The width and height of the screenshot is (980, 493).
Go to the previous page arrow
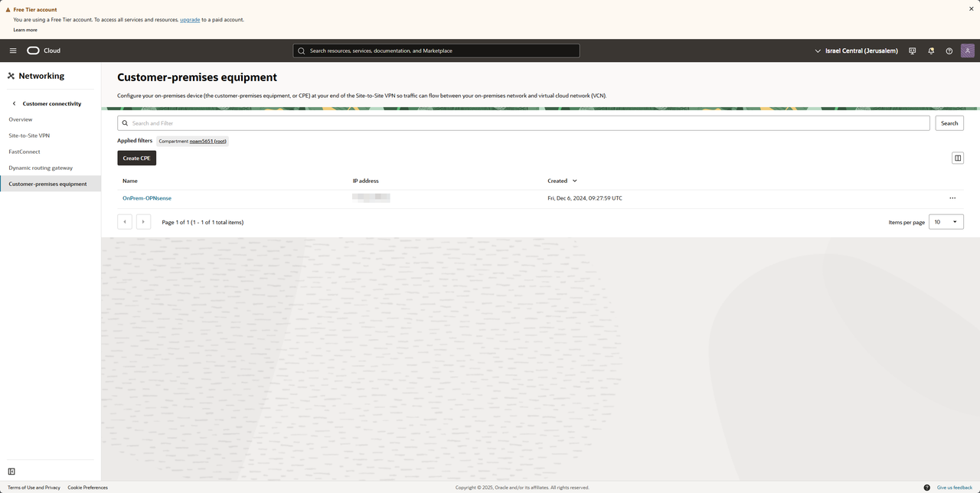[x=125, y=222]
